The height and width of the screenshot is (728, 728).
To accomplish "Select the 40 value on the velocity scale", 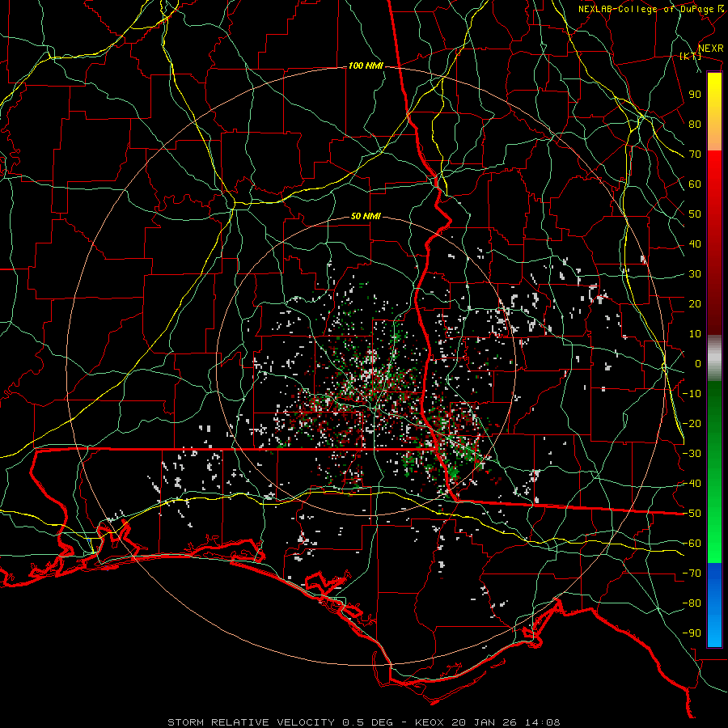I will [695, 244].
